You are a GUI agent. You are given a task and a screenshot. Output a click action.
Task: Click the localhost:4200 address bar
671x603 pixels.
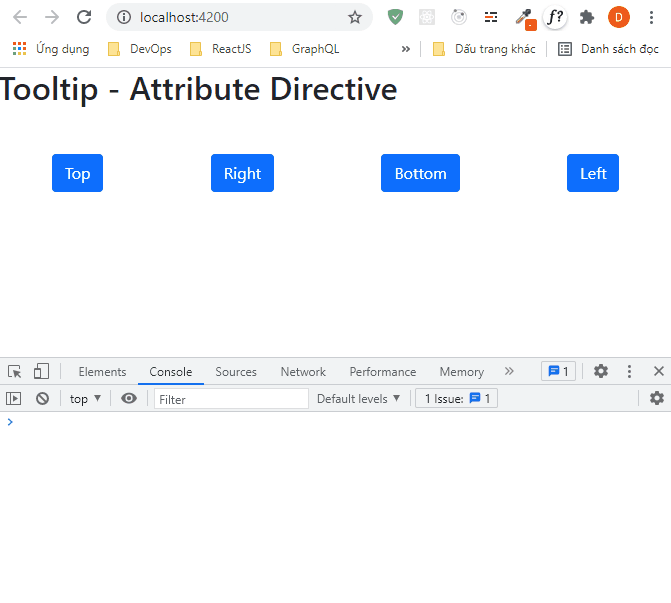240,17
